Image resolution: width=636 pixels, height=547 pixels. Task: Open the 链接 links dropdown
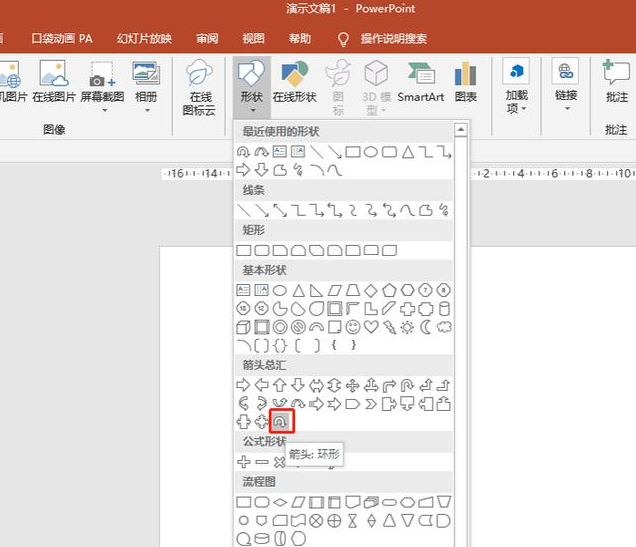coord(566,86)
